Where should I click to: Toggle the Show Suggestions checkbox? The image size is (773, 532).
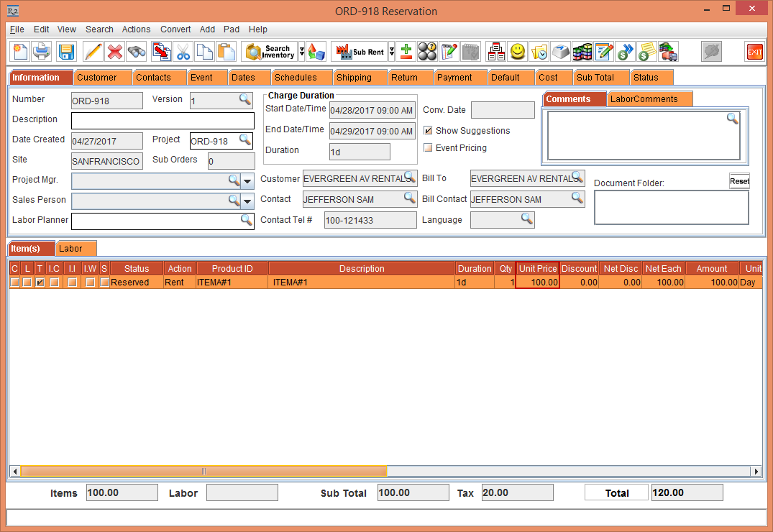tap(429, 131)
